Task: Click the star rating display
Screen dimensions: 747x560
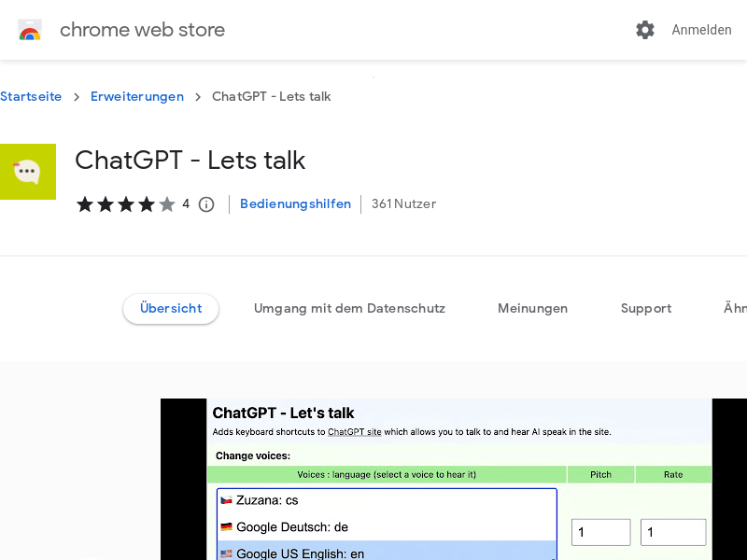Action: (126, 204)
